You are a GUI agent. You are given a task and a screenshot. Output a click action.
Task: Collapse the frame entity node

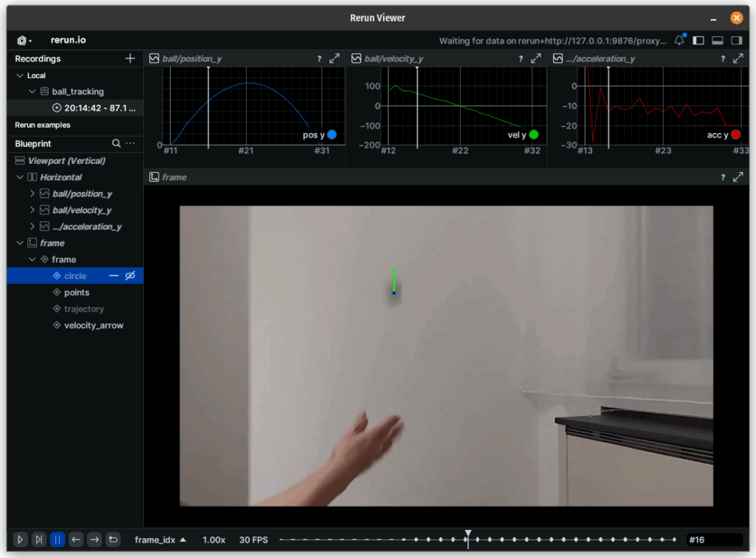pos(32,259)
